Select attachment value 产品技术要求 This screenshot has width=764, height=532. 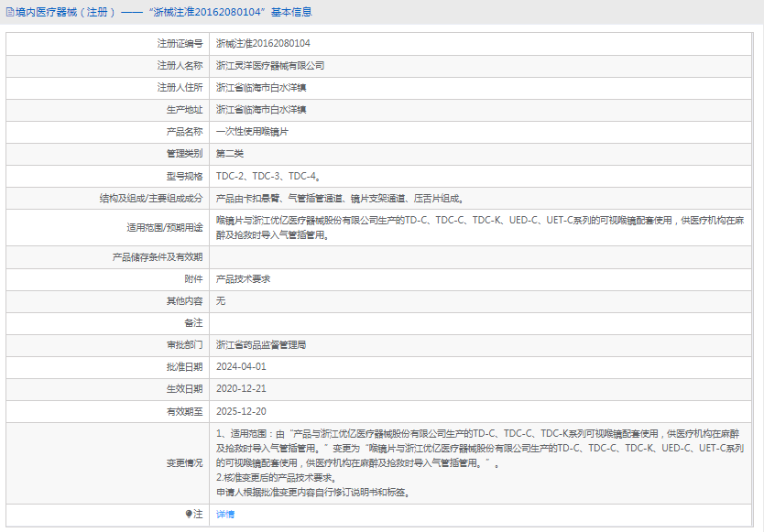pos(243,278)
